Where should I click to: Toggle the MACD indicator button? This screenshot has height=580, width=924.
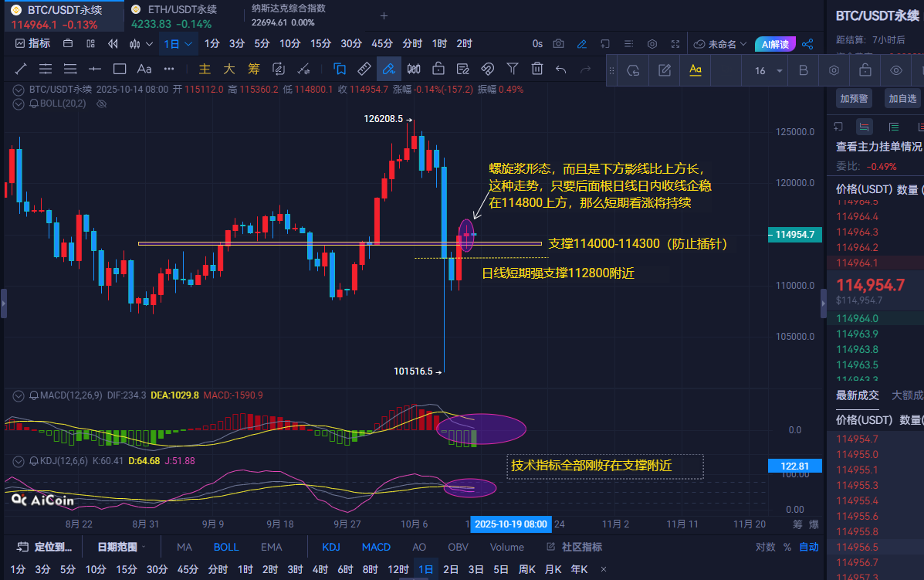point(376,547)
